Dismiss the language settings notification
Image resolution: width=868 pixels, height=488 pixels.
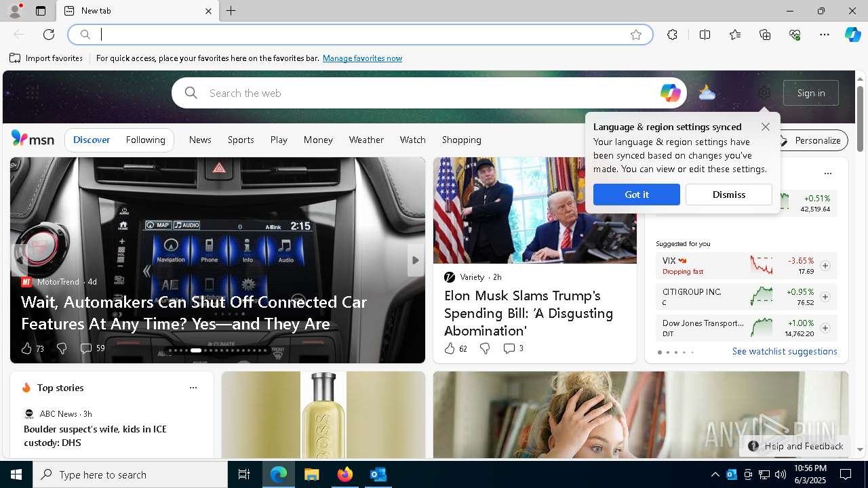[x=729, y=195]
